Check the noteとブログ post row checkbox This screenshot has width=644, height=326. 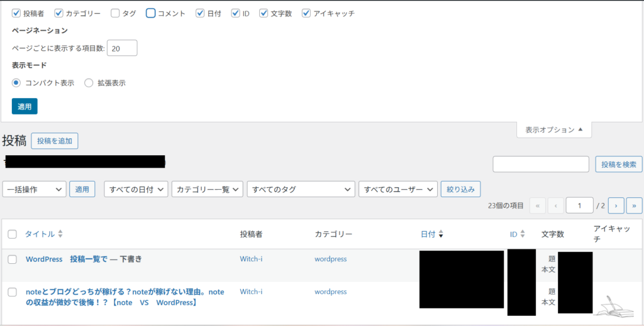pos(13,292)
